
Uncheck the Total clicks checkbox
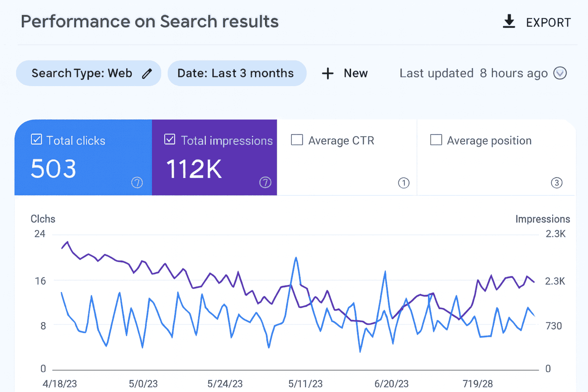click(36, 140)
